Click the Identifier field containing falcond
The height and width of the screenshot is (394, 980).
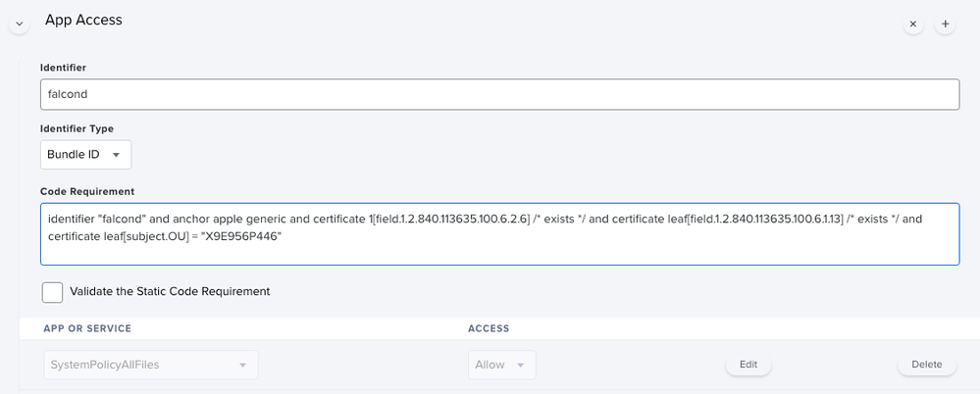(x=500, y=94)
